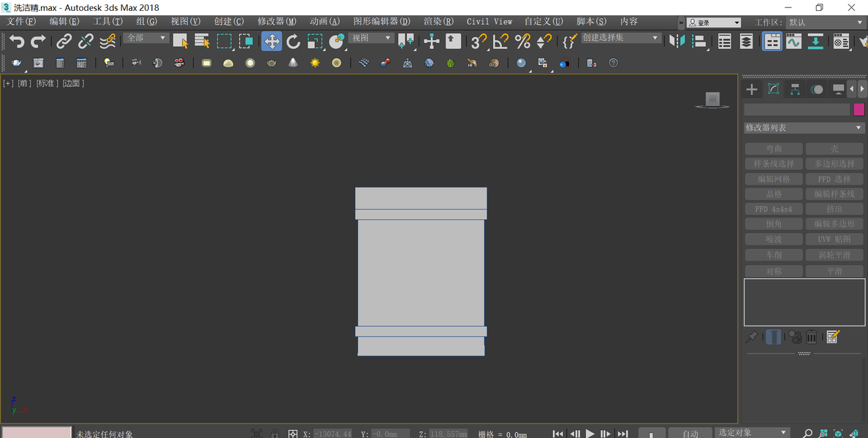This screenshot has height=438, width=868.
Task: Expand the 修改器列表 modifier list dropdown
Action: coord(804,128)
